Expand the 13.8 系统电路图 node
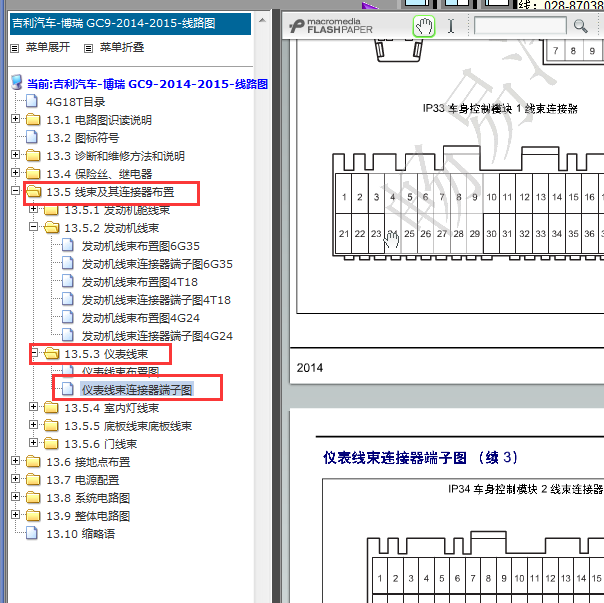The image size is (604, 603). 15,496
